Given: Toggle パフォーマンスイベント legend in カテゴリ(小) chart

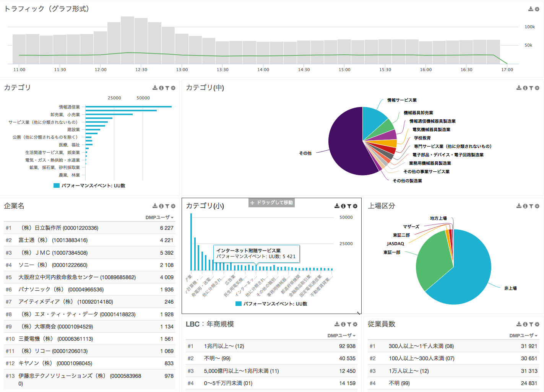Looking at the screenshot, I should click(271, 304).
